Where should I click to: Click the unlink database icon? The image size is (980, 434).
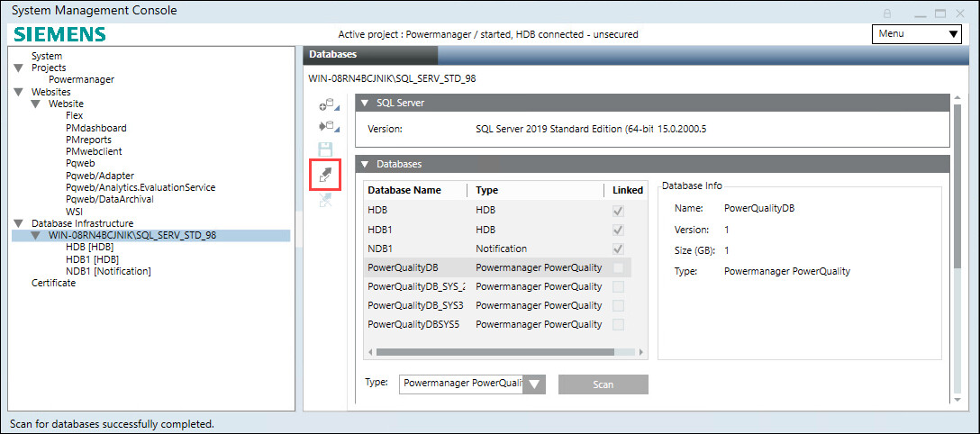point(326,198)
